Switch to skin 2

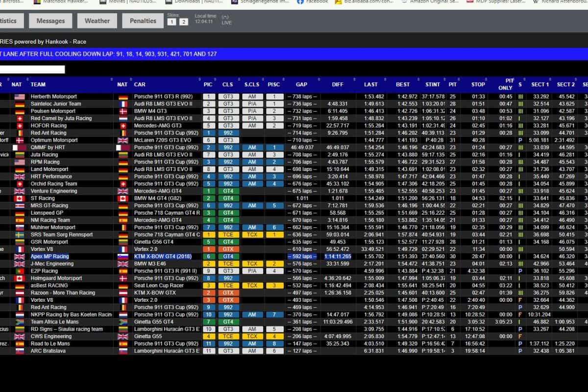[x=183, y=22]
